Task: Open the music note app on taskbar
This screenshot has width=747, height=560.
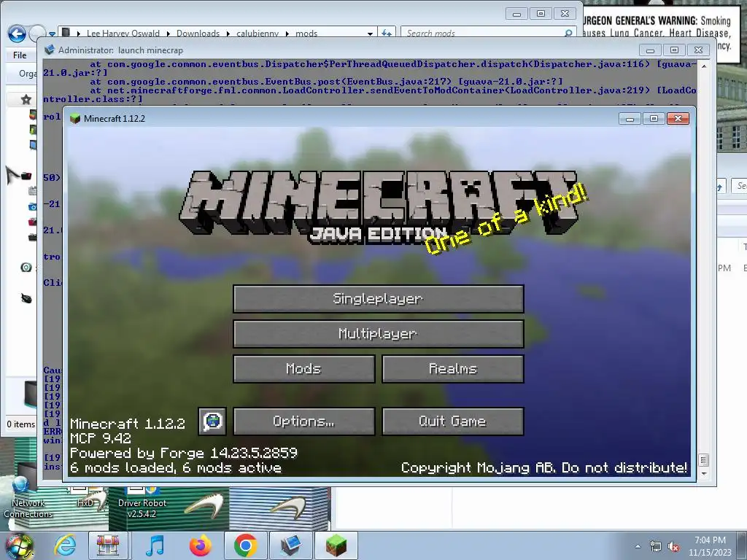Action: [155, 545]
